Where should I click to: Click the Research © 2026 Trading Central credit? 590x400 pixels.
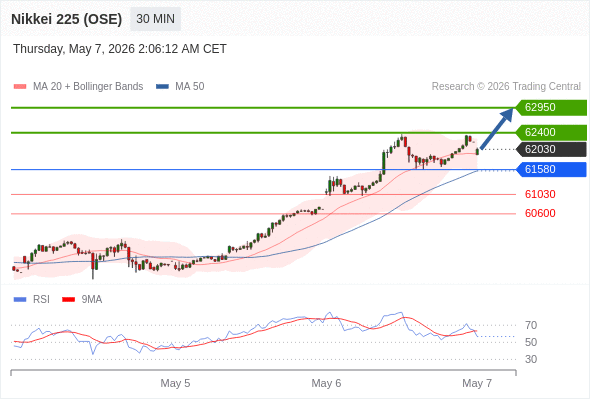click(506, 87)
